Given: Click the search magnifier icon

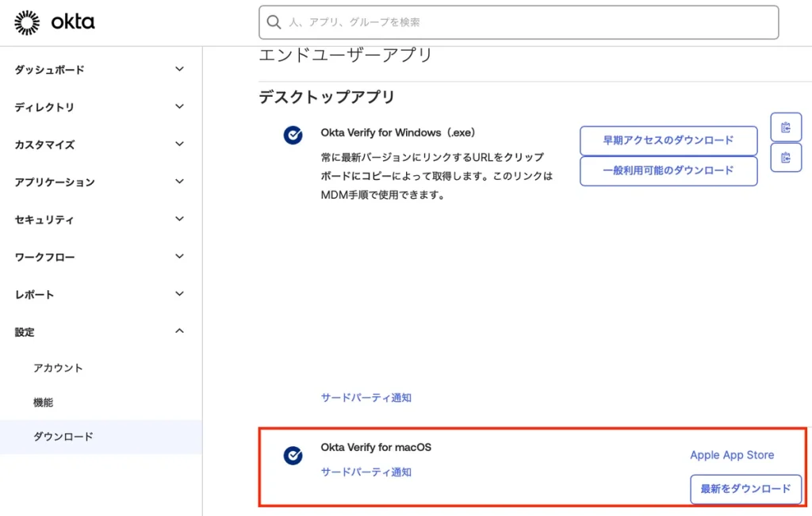Looking at the screenshot, I should point(274,22).
